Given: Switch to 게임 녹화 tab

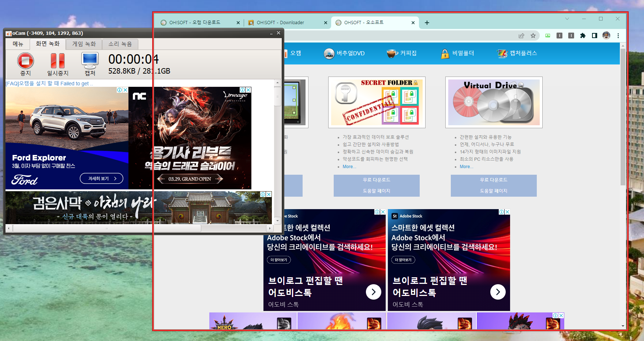Looking at the screenshot, I should 84,44.
